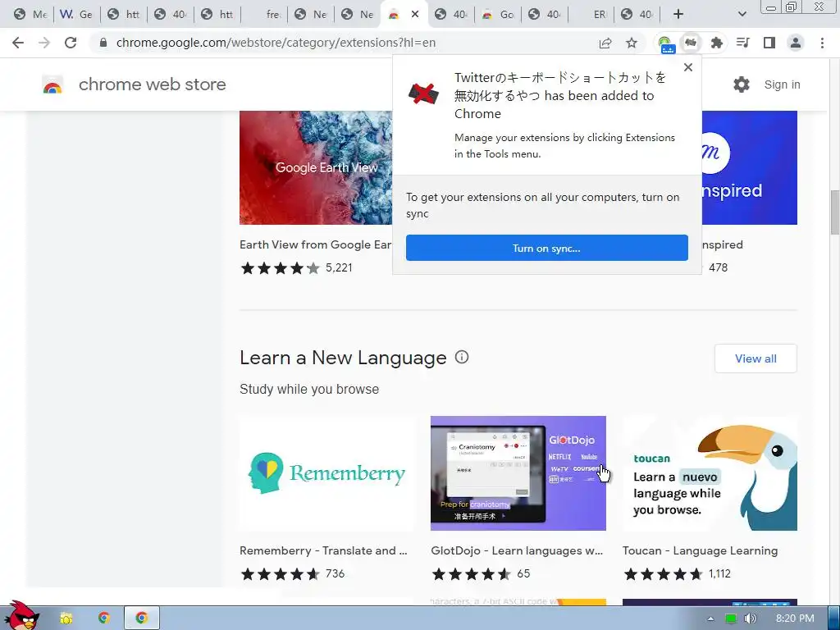Open Google Earth View thumbnail
Image resolution: width=840 pixels, height=630 pixels.
pyautogui.click(x=316, y=167)
